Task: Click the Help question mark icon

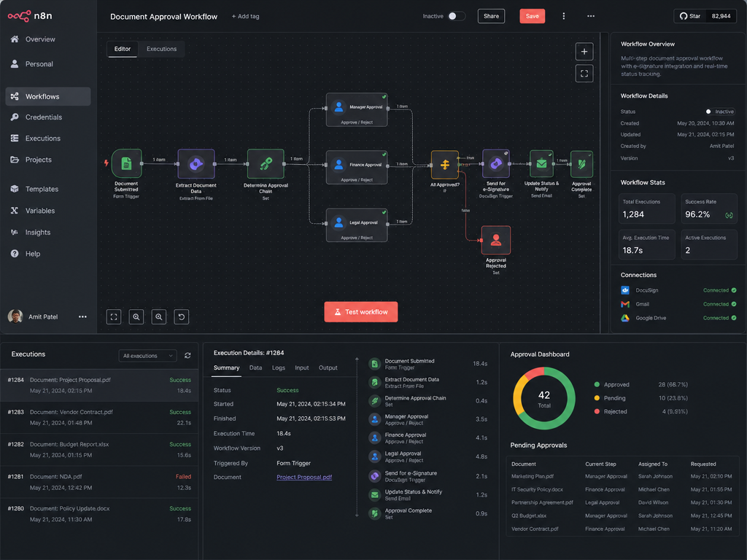Action: (15, 254)
